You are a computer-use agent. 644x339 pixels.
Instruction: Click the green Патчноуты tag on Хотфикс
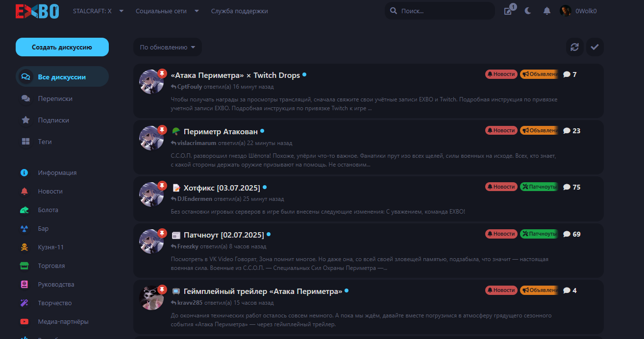tap(539, 187)
